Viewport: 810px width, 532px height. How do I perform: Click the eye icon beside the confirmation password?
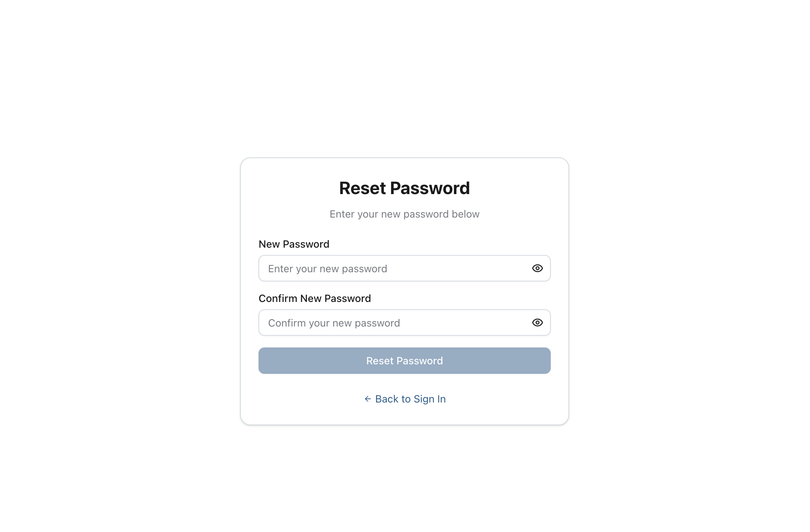(538, 323)
